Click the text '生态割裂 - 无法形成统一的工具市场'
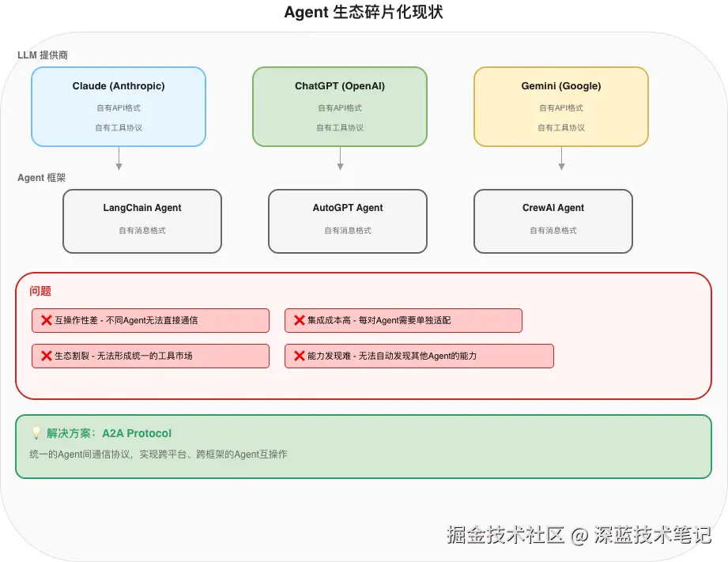 [123, 356]
